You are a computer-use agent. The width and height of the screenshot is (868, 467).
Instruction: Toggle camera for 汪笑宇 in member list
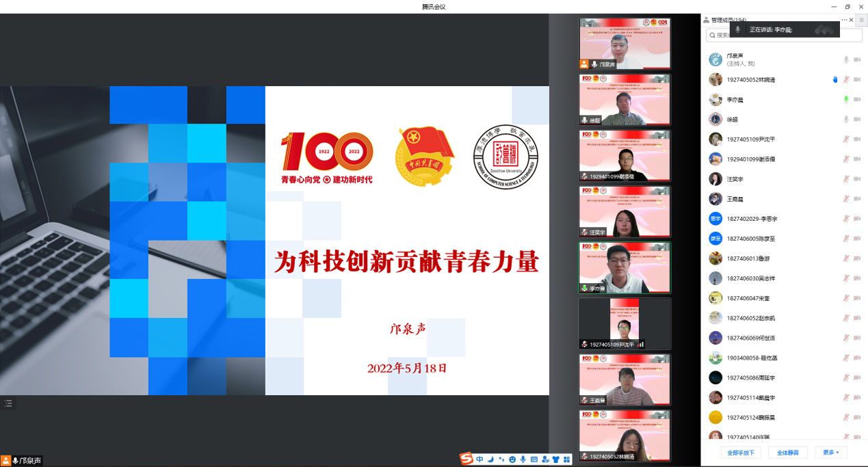click(856, 179)
